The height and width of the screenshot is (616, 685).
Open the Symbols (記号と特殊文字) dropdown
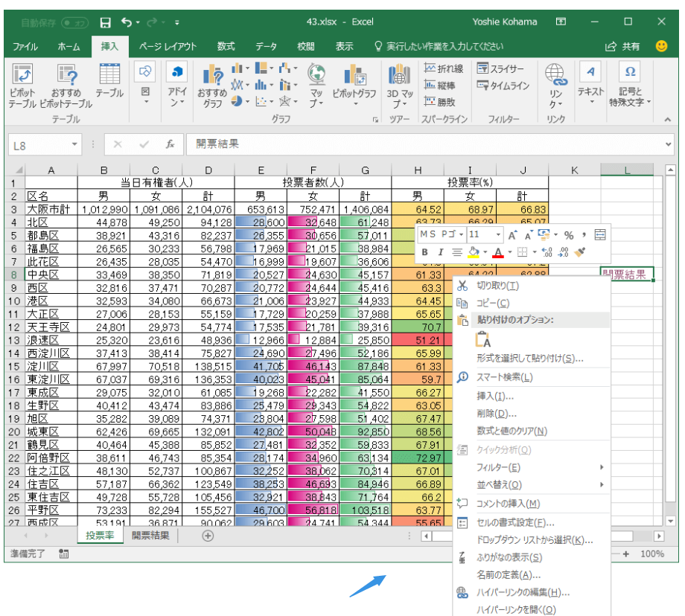(630, 83)
